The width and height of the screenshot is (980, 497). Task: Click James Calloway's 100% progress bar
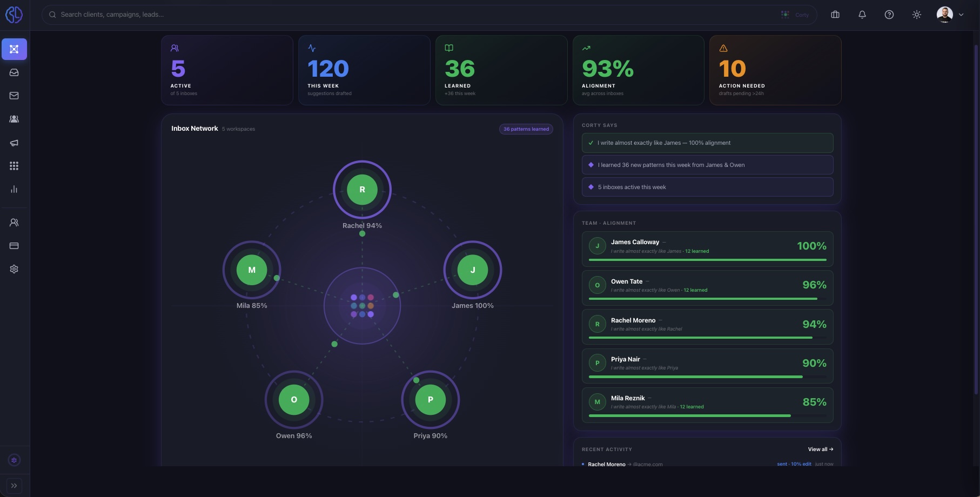point(707,260)
